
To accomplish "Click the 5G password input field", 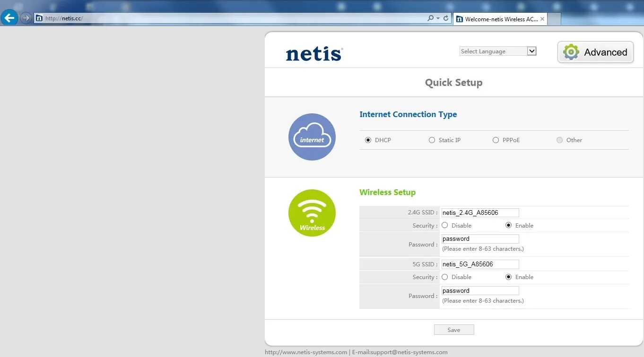I will 480,290.
